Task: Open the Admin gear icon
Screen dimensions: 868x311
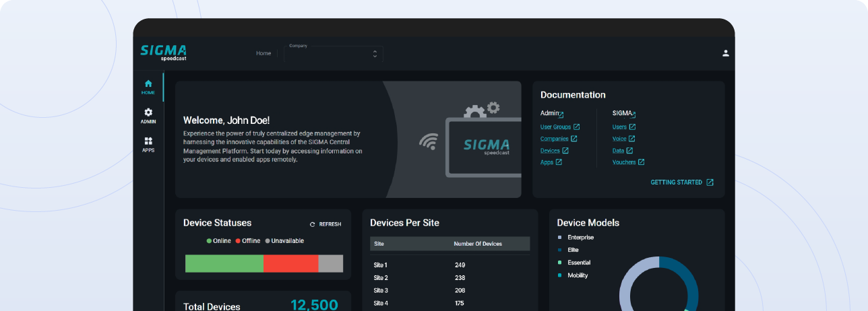Action: point(148,112)
